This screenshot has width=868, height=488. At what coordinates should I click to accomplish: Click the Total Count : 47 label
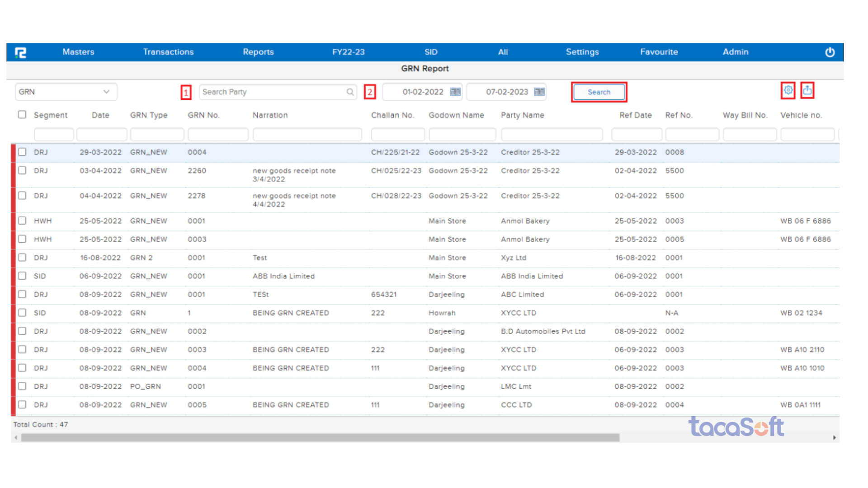point(40,424)
